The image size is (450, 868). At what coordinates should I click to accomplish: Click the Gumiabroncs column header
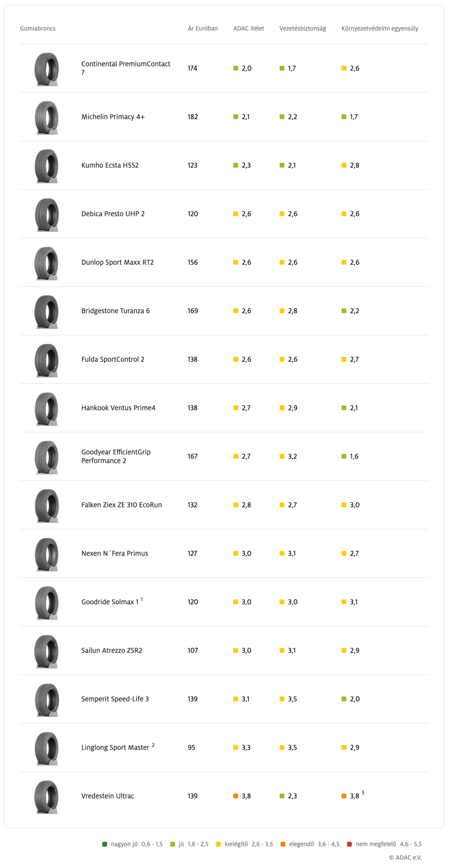tap(38, 28)
